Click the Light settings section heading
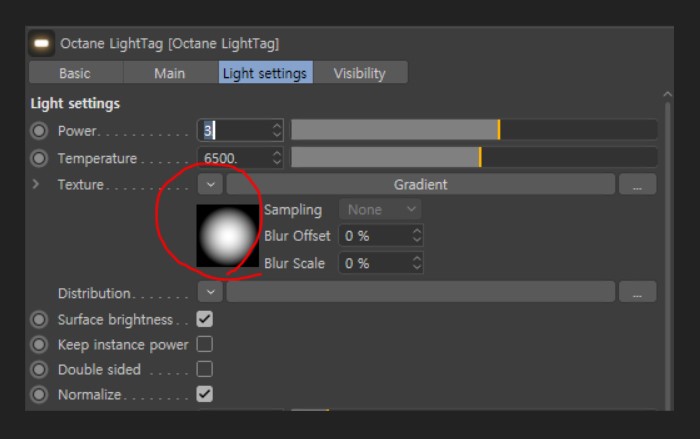Image resolution: width=700 pixels, height=439 pixels. 75,104
